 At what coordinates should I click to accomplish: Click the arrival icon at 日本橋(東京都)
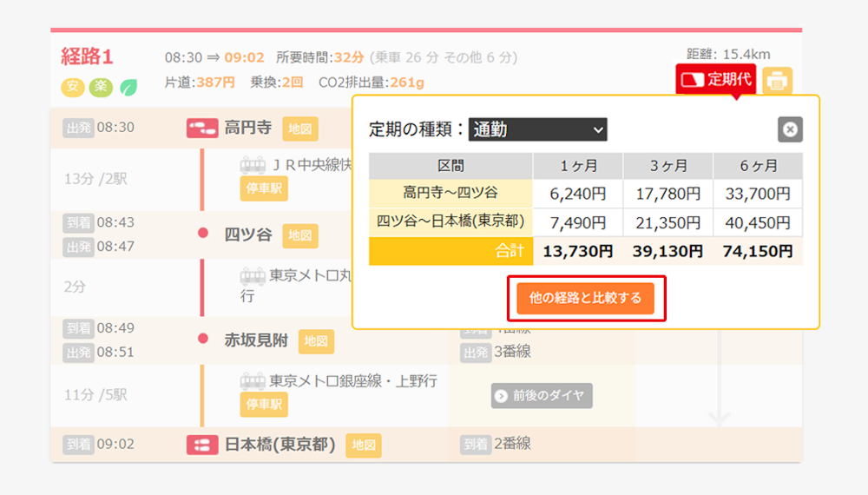click(x=202, y=445)
